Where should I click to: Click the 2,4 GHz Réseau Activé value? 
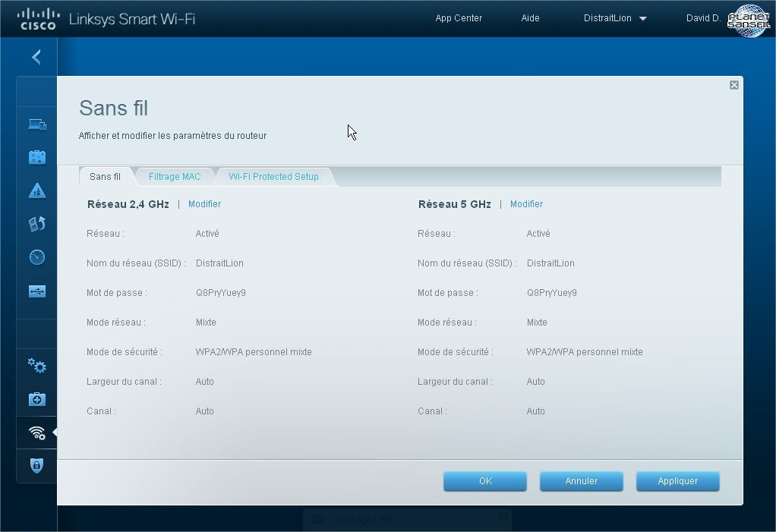click(x=207, y=234)
